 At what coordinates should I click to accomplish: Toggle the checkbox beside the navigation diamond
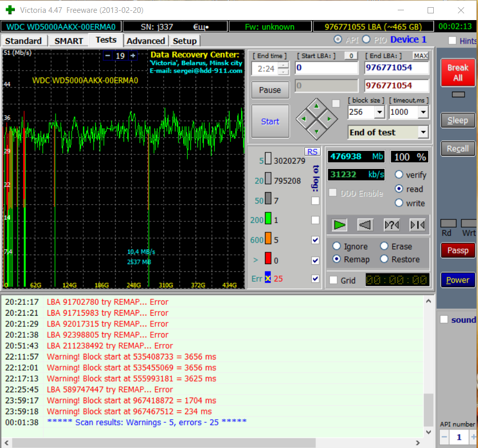click(336, 104)
